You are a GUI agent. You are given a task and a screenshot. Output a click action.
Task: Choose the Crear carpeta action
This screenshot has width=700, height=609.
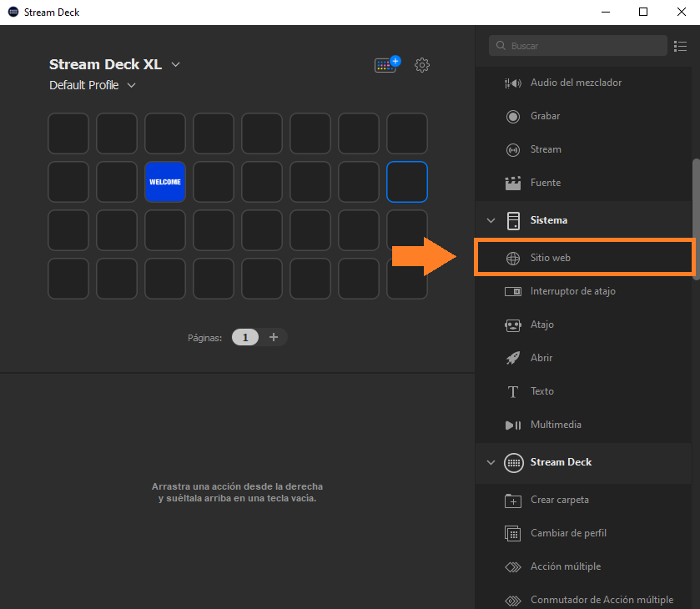coord(559,500)
